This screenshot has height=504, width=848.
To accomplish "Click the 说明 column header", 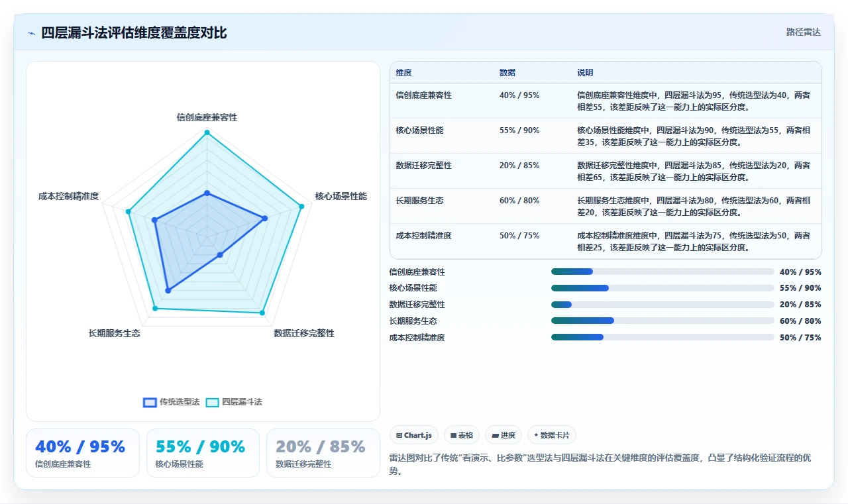I will tap(585, 73).
